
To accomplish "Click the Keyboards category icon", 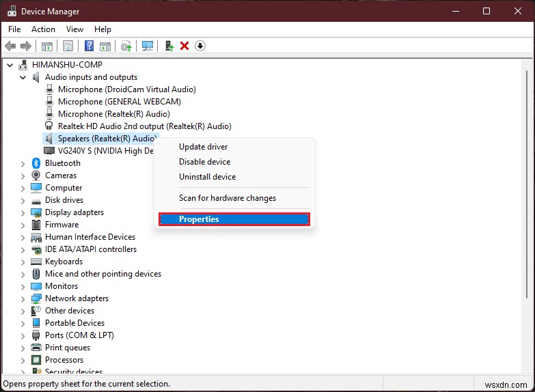I will click(x=36, y=262).
